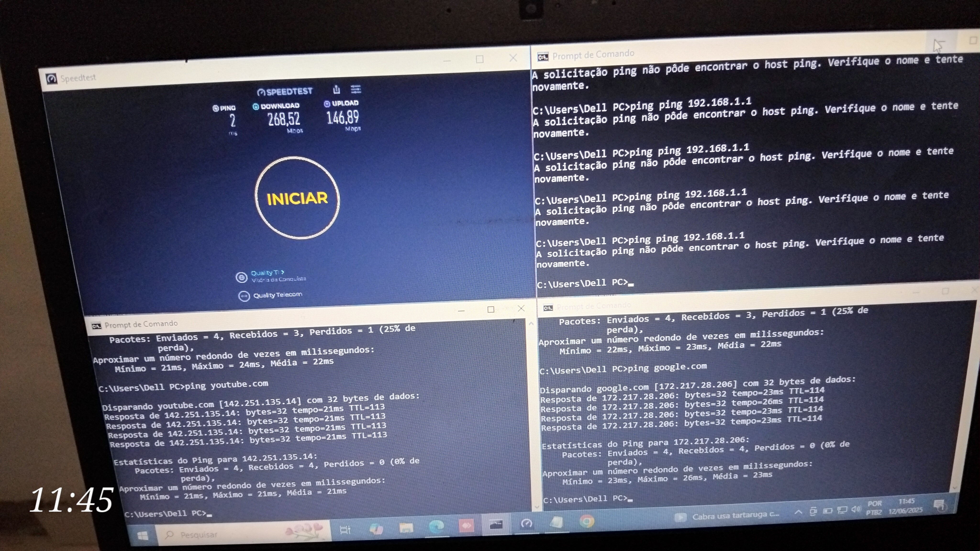This screenshot has width=980, height=551.
Task: Click scrollbar down arrow in youtube prompt
Action: [537, 507]
